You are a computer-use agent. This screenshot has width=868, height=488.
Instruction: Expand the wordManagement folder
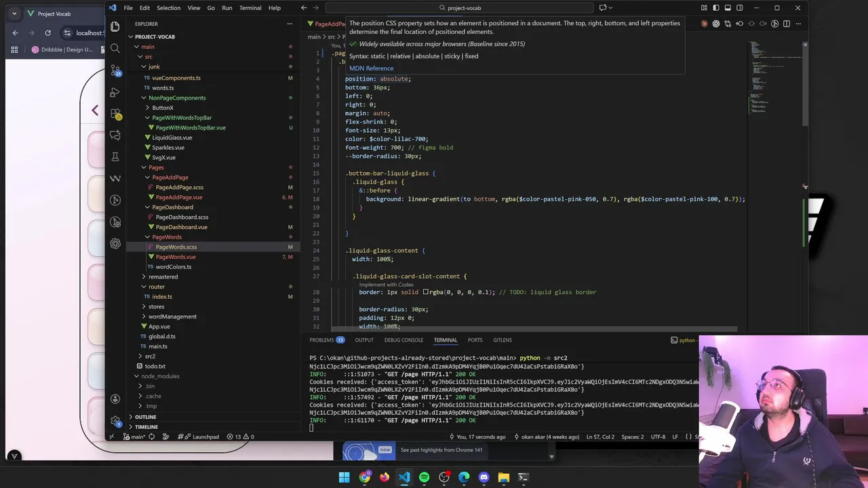pyautogui.click(x=169, y=317)
